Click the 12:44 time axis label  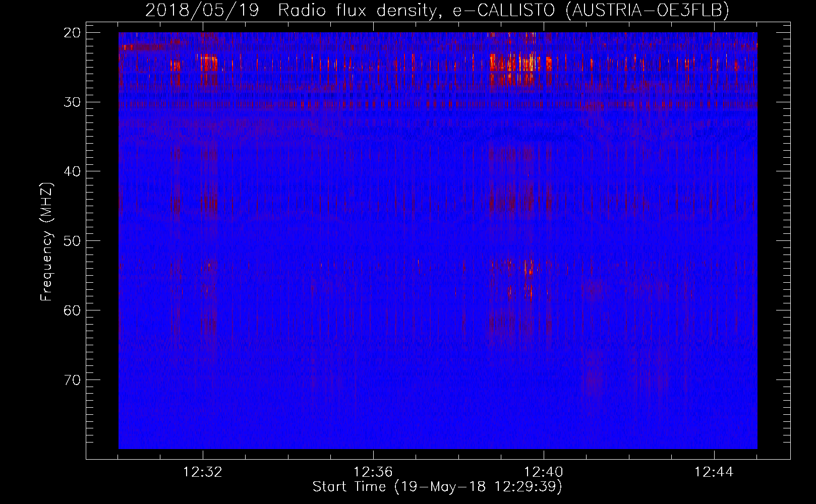[x=714, y=472]
